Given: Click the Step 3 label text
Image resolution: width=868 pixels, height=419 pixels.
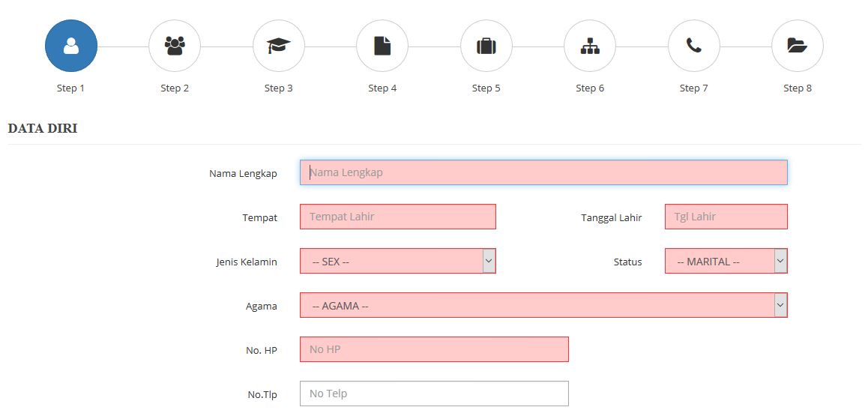Looking at the screenshot, I should (279, 88).
